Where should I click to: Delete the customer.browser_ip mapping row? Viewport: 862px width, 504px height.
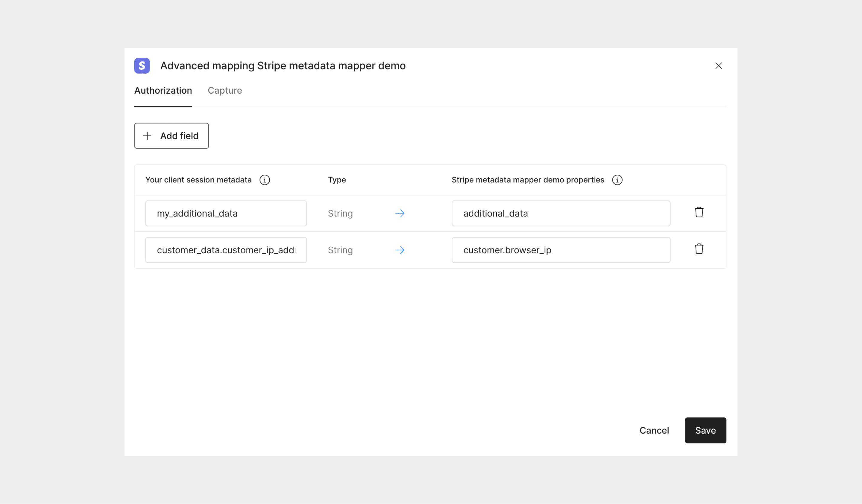pyautogui.click(x=699, y=249)
